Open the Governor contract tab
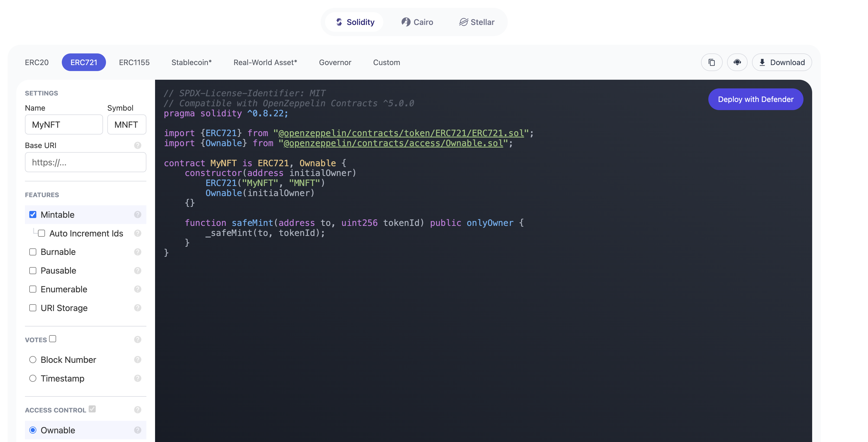 click(x=335, y=62)
